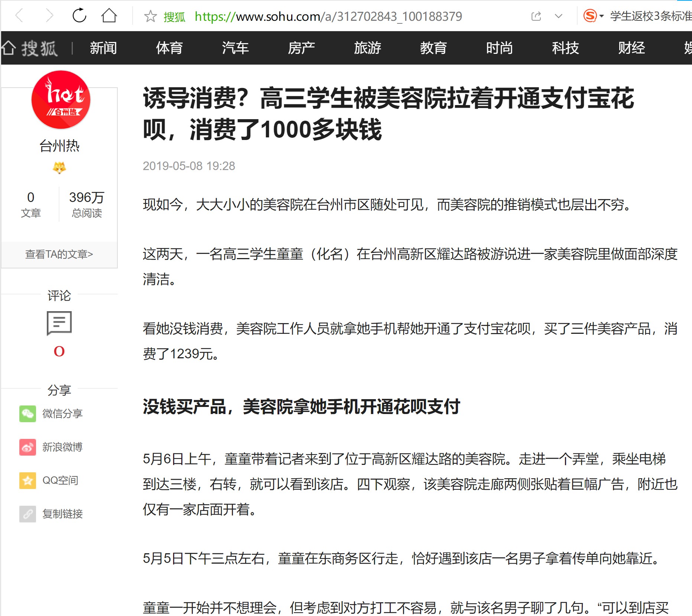Copy link with the grey chain icon
Screen dimensions: 692x616
(28, 514)
